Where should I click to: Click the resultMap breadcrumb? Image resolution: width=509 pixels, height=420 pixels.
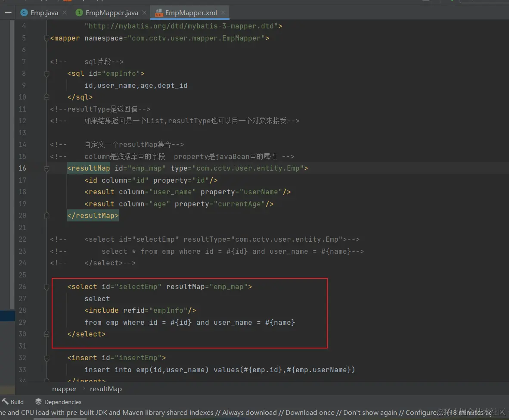tap(106, 389)
